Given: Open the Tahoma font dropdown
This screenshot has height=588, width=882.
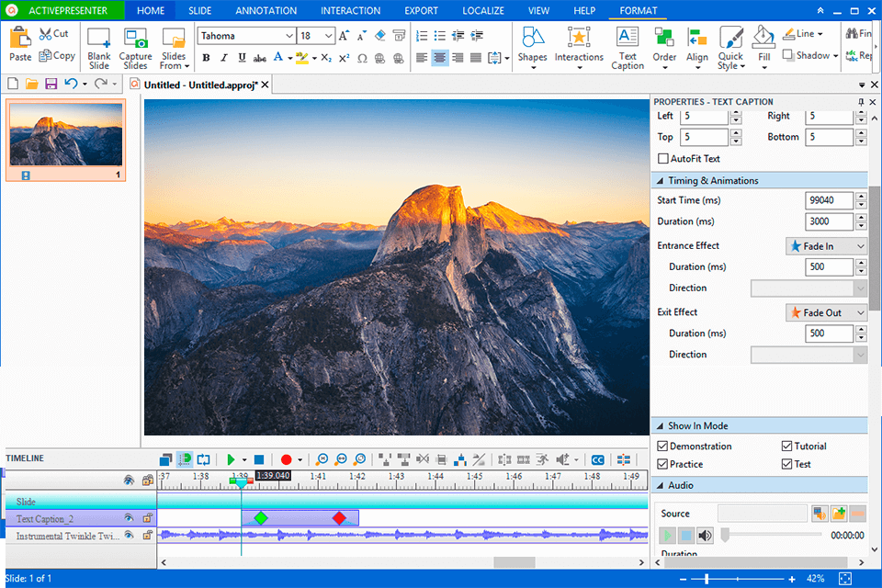Looking at the screenshot, I should pyautogui.click(x=289, y=36).
